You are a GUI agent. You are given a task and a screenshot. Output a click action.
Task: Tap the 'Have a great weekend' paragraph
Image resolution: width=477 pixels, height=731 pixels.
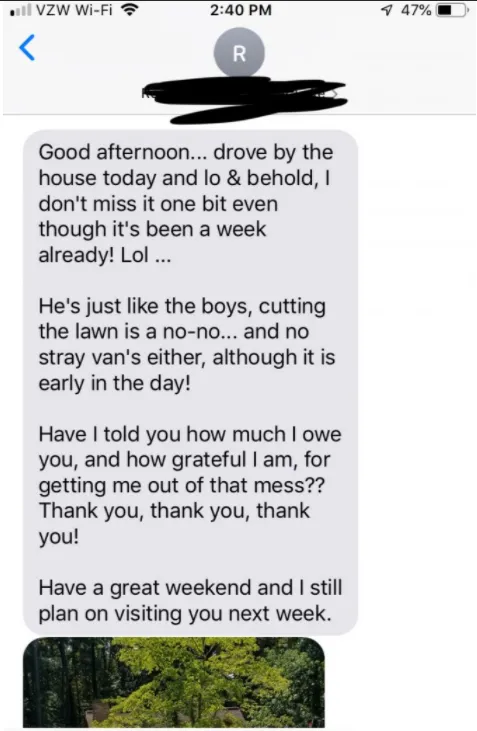click(x=190, y=600)
